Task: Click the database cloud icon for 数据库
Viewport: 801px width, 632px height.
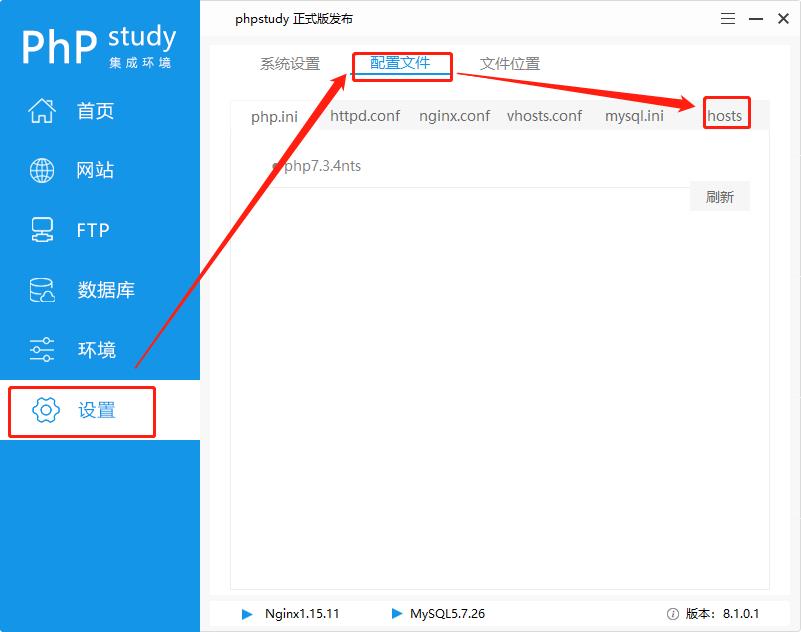Action: 42,290
